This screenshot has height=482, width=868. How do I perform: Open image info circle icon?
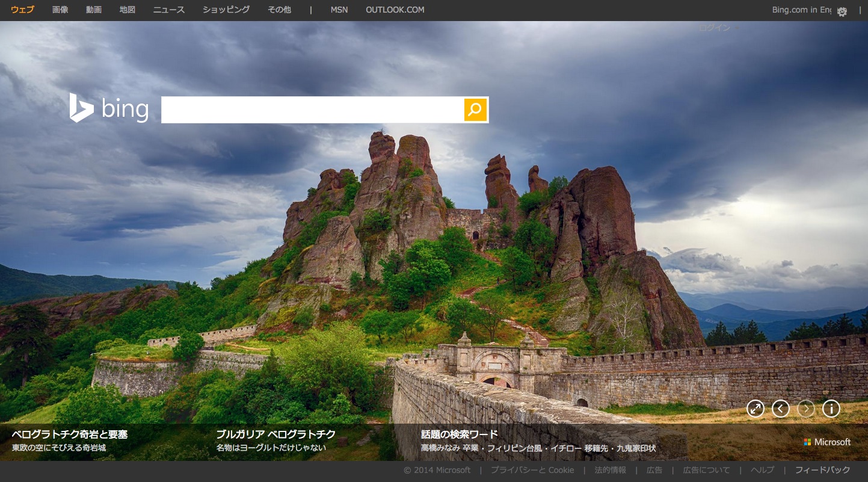point(831,409)
